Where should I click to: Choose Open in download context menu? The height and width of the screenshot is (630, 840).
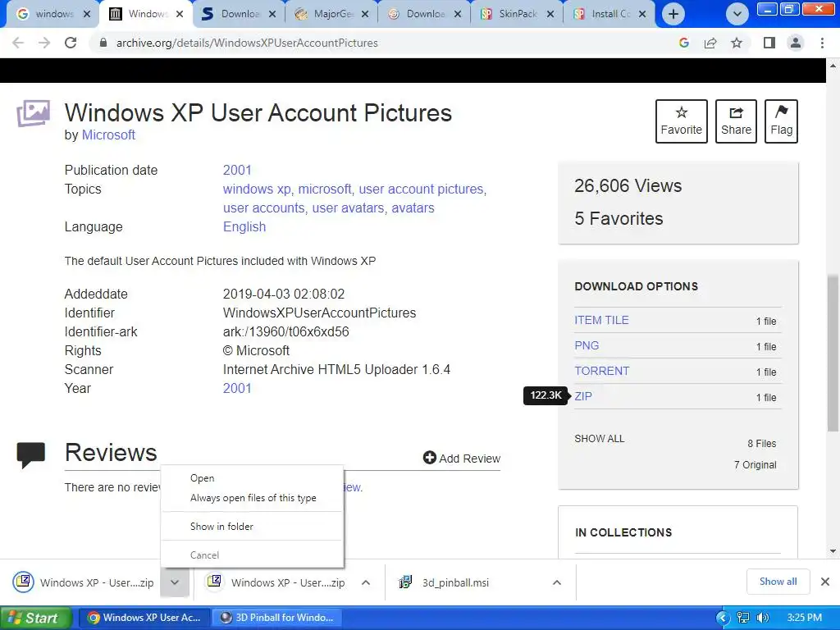click(252, 478)
